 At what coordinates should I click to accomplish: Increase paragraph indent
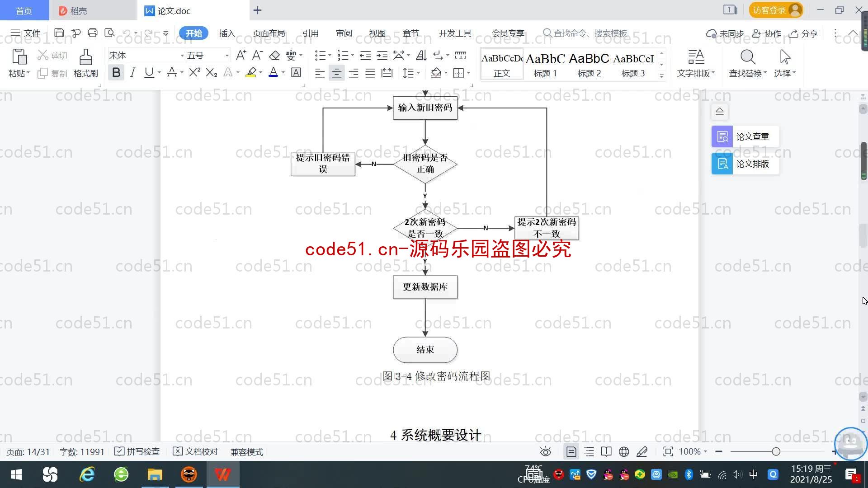point(382,56)
